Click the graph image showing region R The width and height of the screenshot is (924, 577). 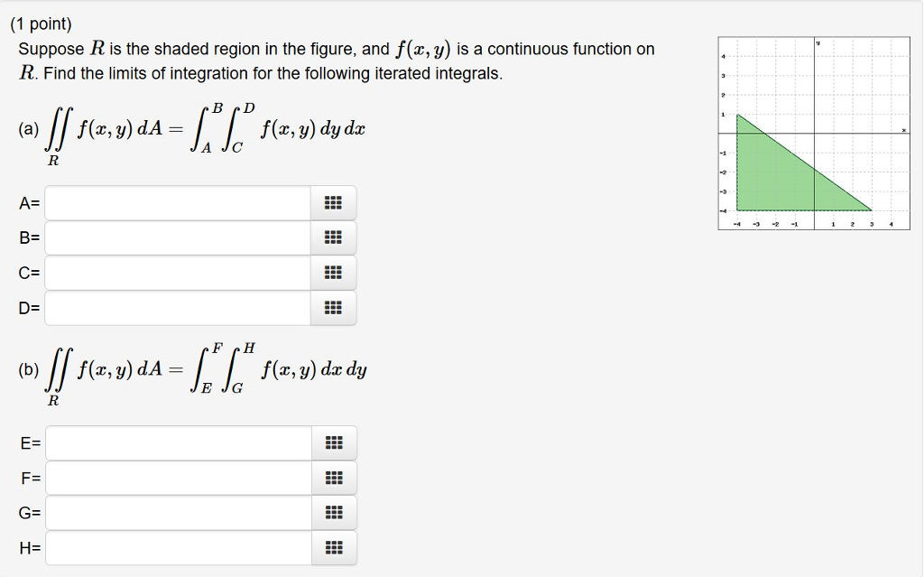[x=812, y=131]
